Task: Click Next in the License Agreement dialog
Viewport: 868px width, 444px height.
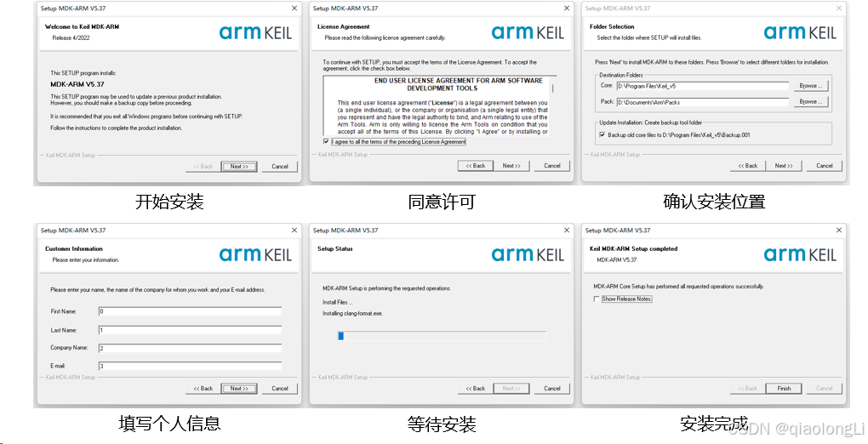Action: click(x=511, y=166)
